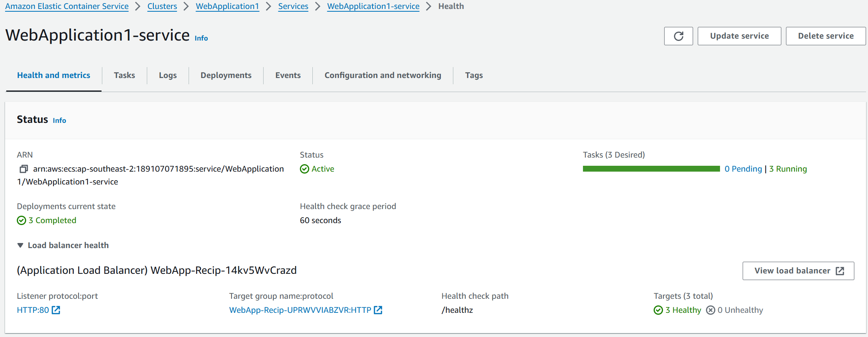Click the Delete service button
The image size is (868, 337).
click(825, 36)
